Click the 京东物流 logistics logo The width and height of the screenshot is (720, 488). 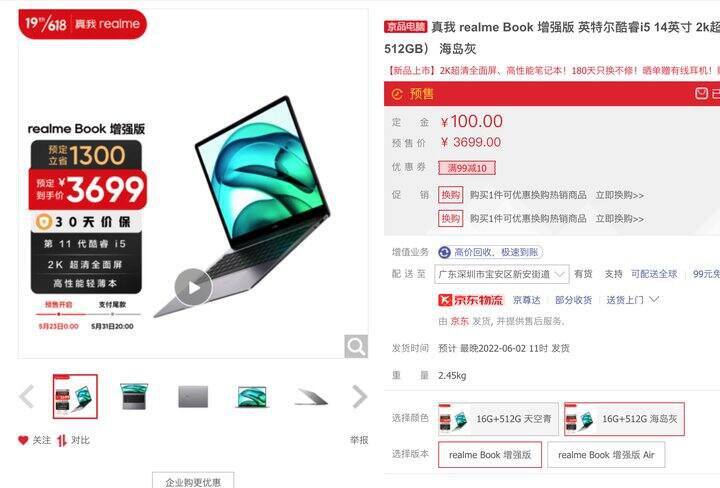tap(471, 300)
